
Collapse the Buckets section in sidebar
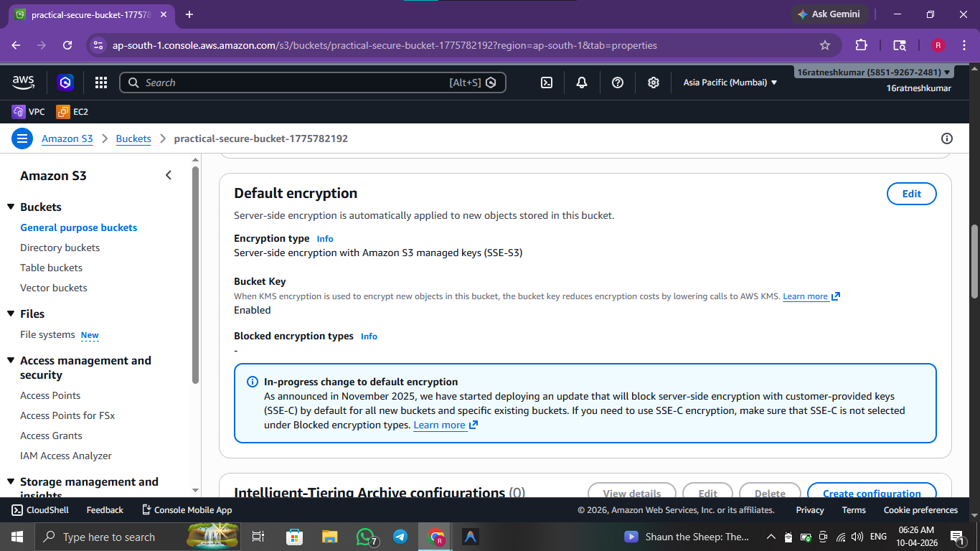[11, 207]
